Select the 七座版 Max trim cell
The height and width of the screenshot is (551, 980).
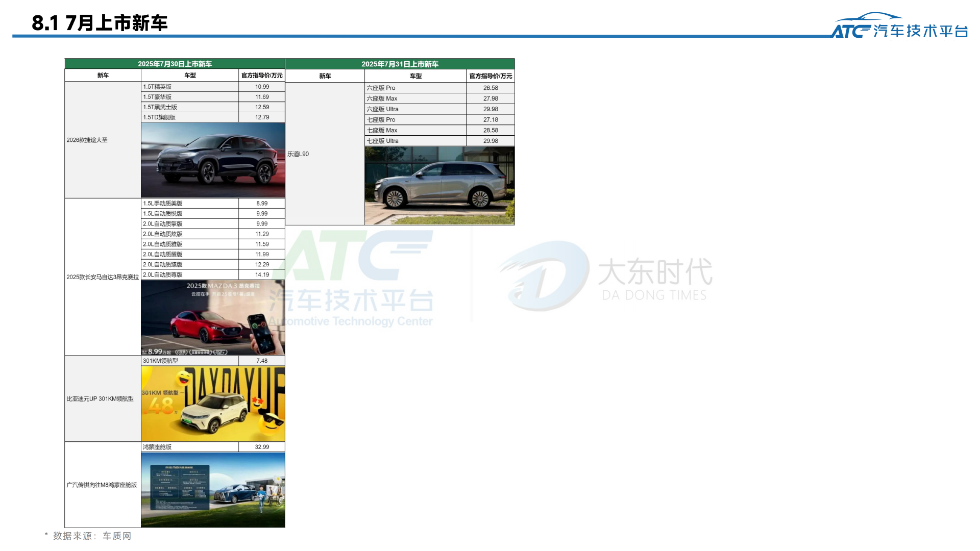(415, 131)
